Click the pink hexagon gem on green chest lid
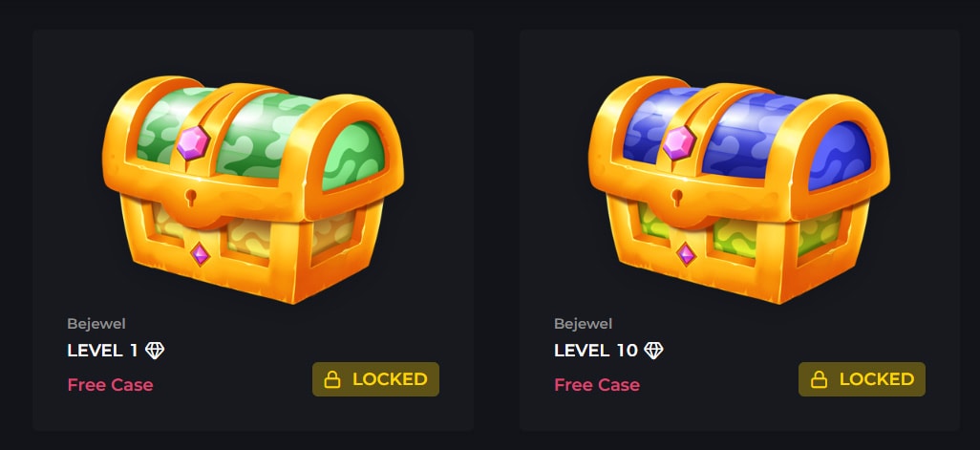Viewport: 980px width, 450px height. 193,142
